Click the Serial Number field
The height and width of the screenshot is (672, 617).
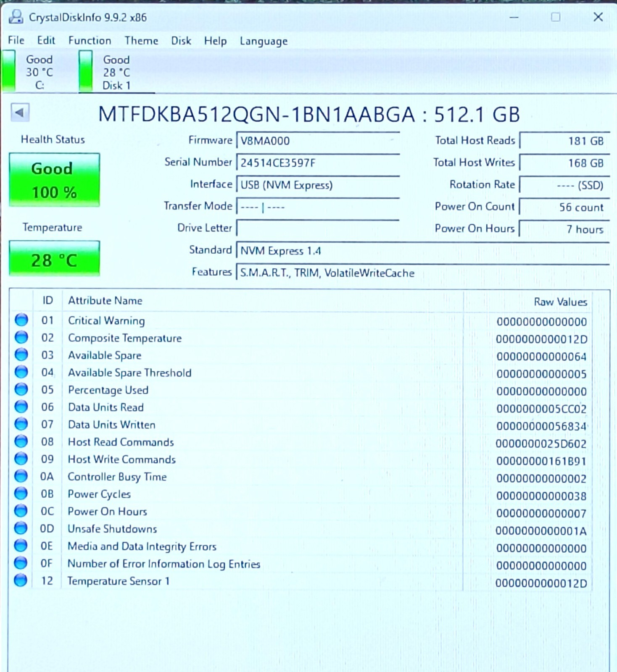(x=318, y=163)
